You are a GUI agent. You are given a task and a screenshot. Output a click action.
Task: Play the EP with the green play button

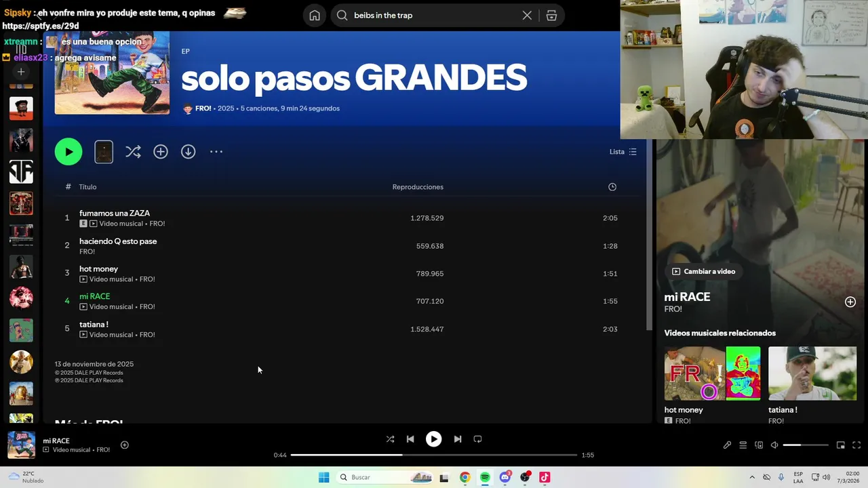point(68,152)
